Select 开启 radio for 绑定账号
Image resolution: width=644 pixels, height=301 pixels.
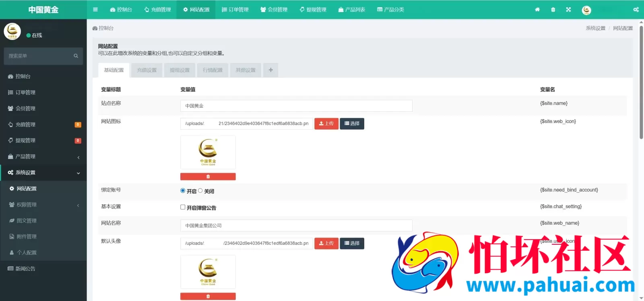[x=183, y=191]
